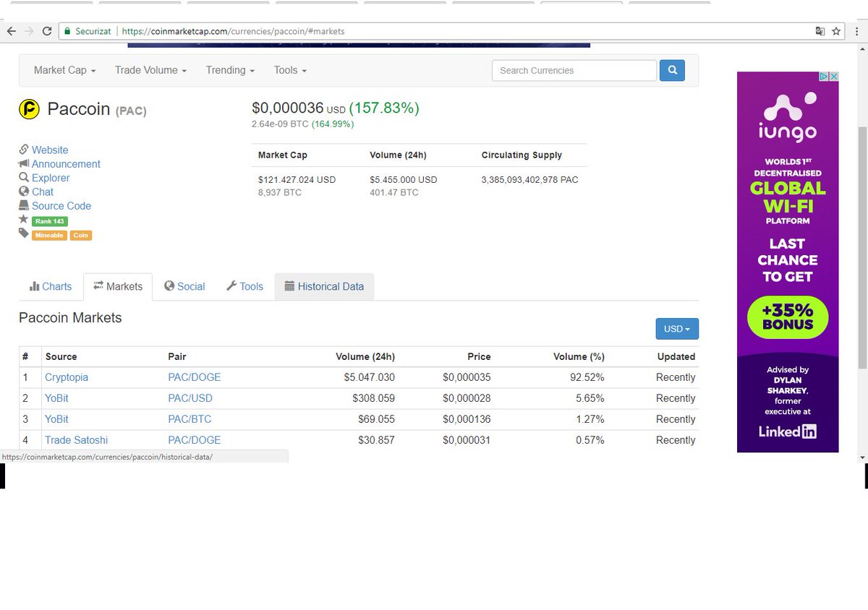Image resolution: width=868 pixels, height=610 pixels.
Task: Click the Price column header
Action: [479, 356]
